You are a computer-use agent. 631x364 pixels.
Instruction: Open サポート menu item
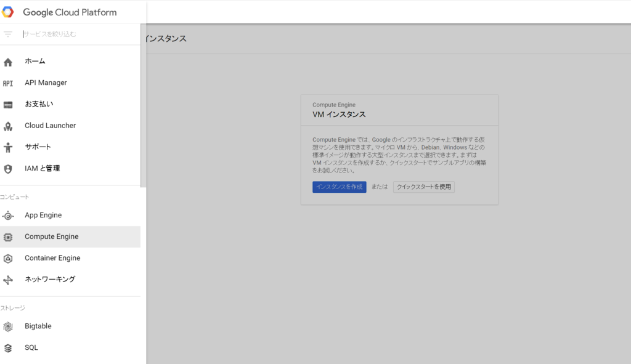(70, 147)
